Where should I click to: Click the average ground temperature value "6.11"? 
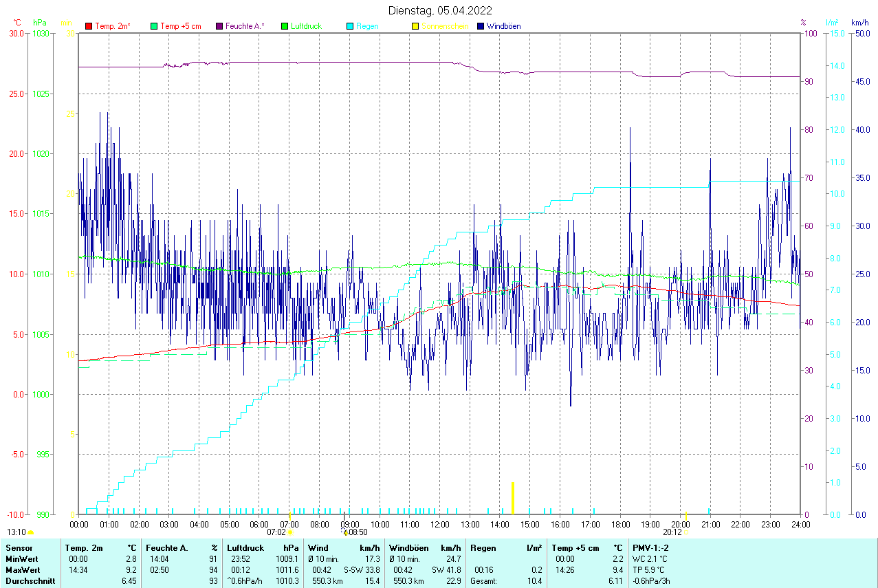click(615, 581)
